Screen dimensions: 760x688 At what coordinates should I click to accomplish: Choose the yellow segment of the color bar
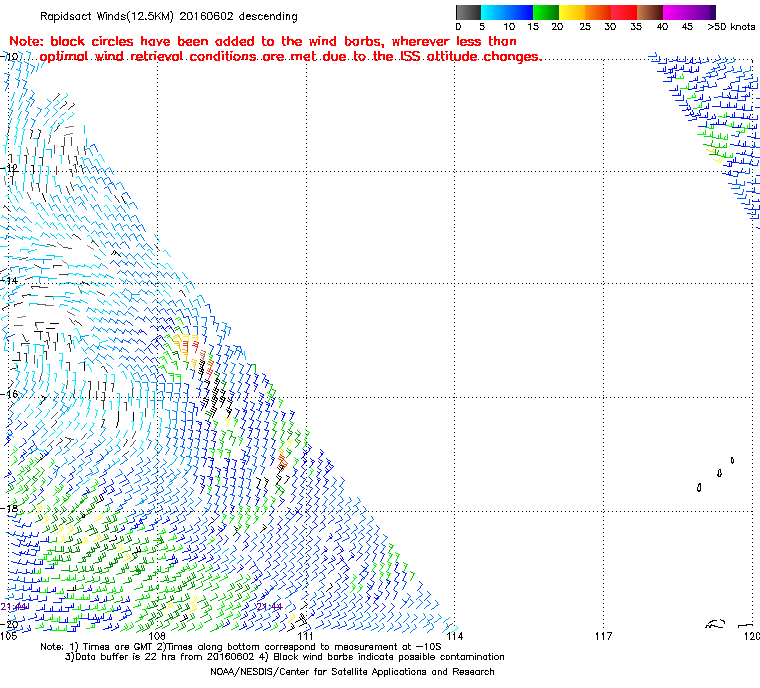572,12
